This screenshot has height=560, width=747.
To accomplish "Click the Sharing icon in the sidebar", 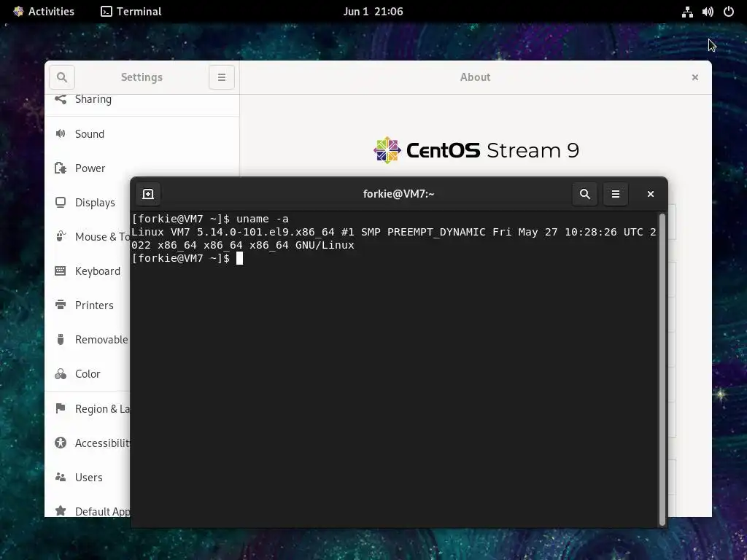I will (61, 99).
